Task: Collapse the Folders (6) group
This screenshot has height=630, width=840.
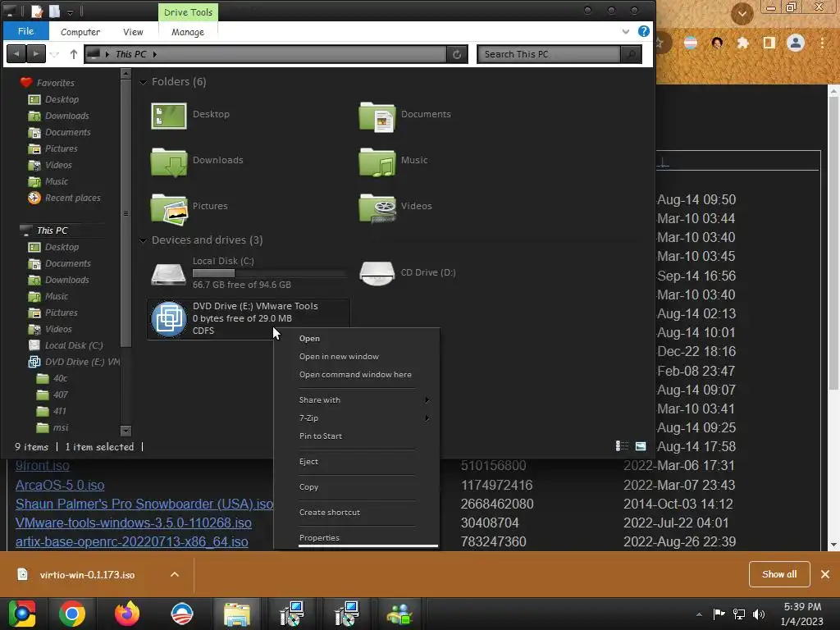Action: tap(143, 82)
